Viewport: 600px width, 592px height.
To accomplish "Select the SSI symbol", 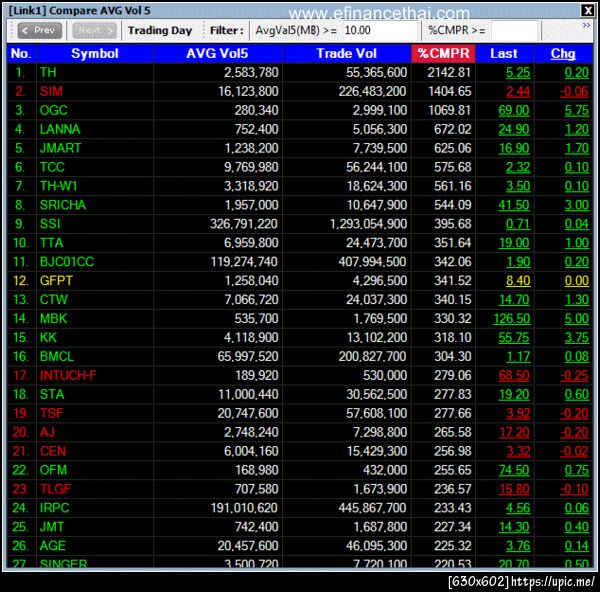I will point(50,224).
